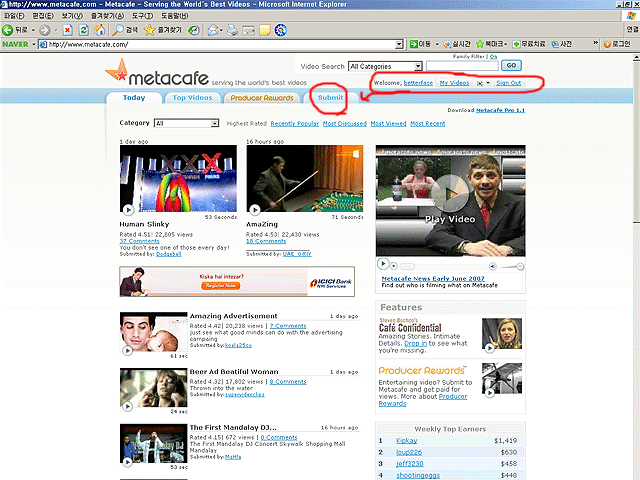This screenshot has height=480, width=640.
Task: Switch to the Producer Rewards tab
Action: (x=262, y=98)
